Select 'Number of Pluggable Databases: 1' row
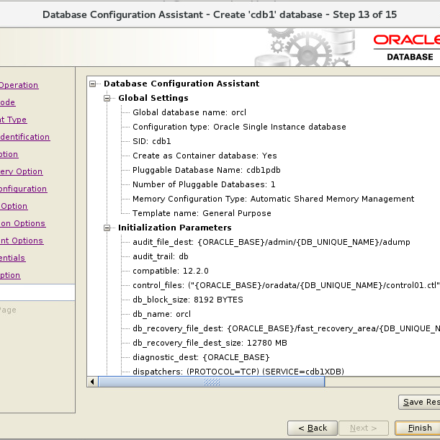Screen dimensions: 440x440 coord(204,185)
